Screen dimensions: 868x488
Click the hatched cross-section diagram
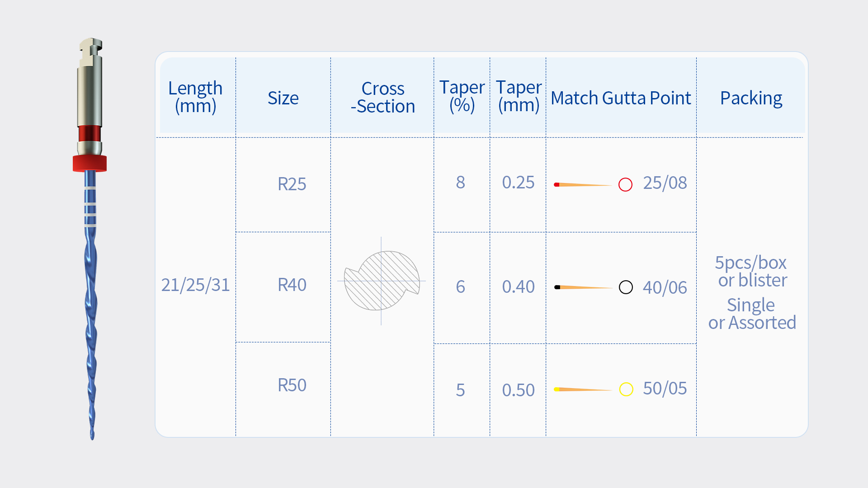click(382, 281)
